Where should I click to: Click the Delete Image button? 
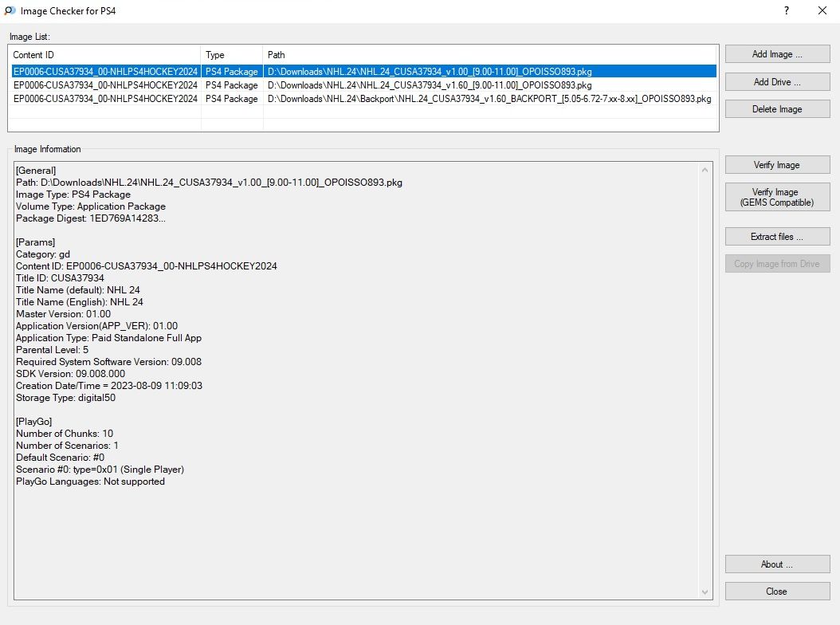coord(777,109)
